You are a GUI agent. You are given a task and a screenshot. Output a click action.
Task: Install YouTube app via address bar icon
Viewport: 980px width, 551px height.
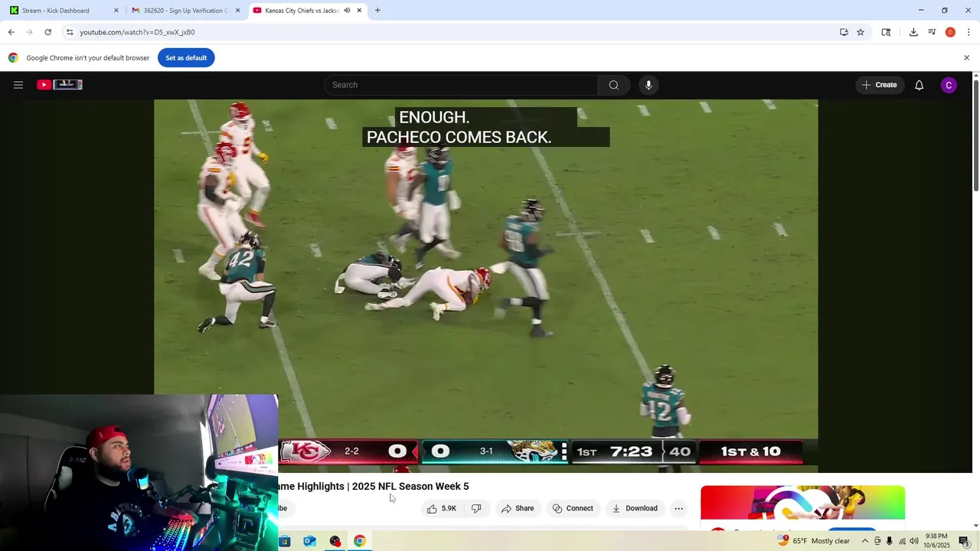pos(844,32)
